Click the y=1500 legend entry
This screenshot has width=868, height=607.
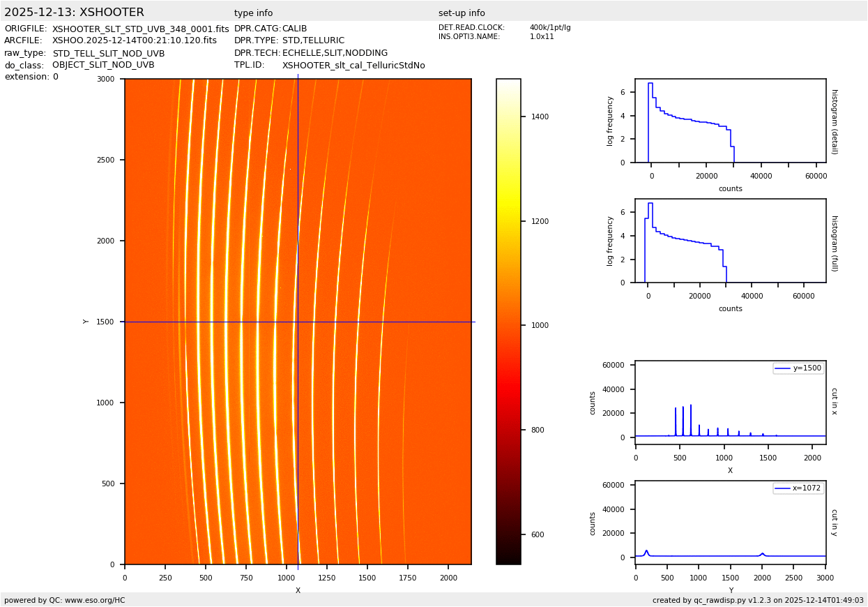(798, 368)
